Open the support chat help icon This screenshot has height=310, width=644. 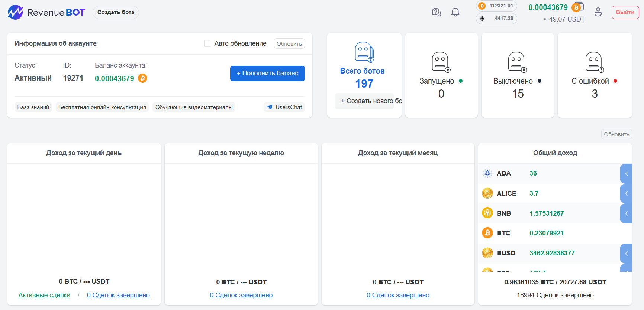coord(436,12)
